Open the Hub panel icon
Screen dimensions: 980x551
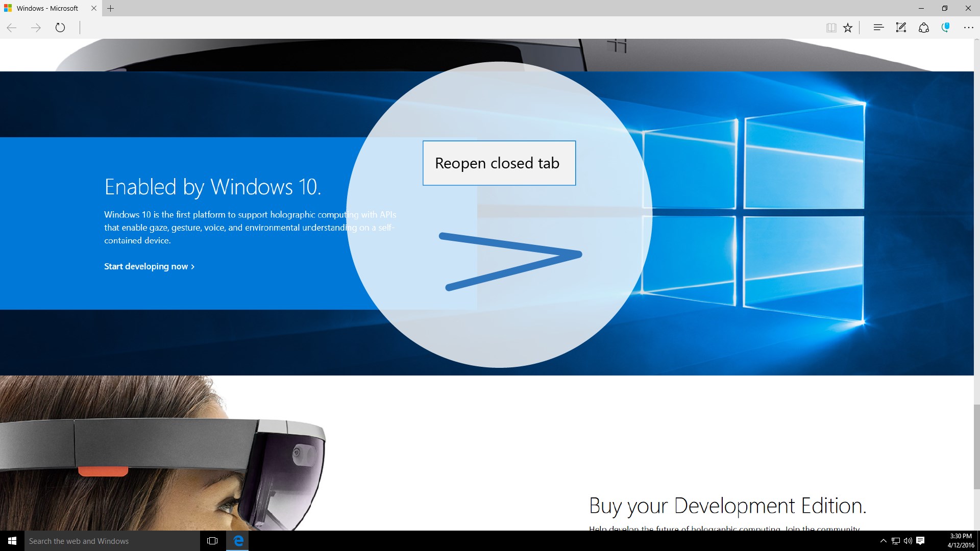(878, 28)
